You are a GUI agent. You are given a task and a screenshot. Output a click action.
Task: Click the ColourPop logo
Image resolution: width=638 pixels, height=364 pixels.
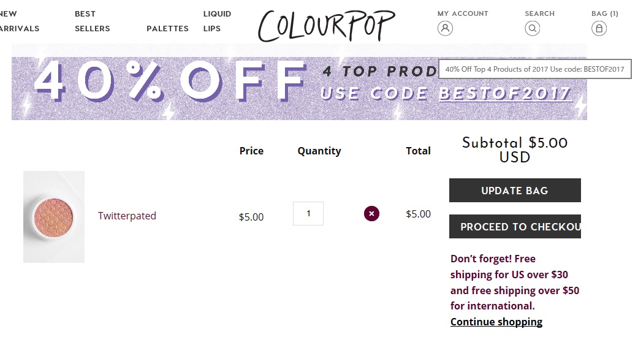326,26
